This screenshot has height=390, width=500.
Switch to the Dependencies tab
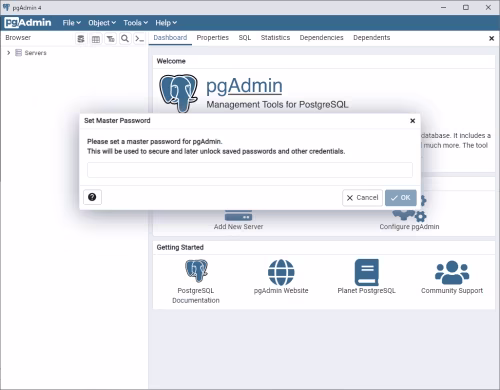click(x=321, y=38)
